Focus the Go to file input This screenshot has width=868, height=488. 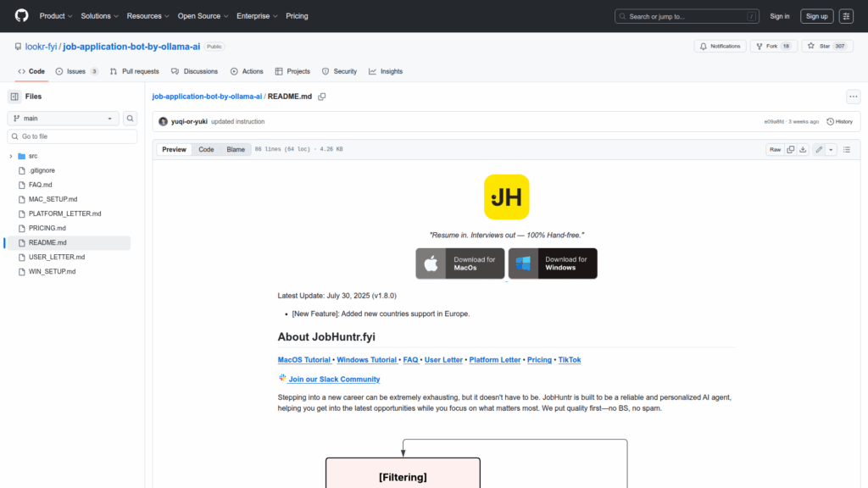[x=72, y=136]
